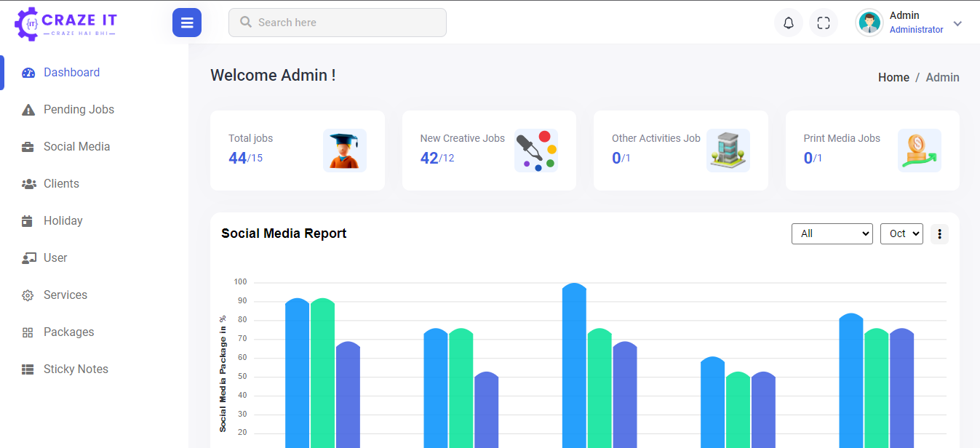Select Sticky Notes in sidebar
980x448 pixels.
coord(76,369)
